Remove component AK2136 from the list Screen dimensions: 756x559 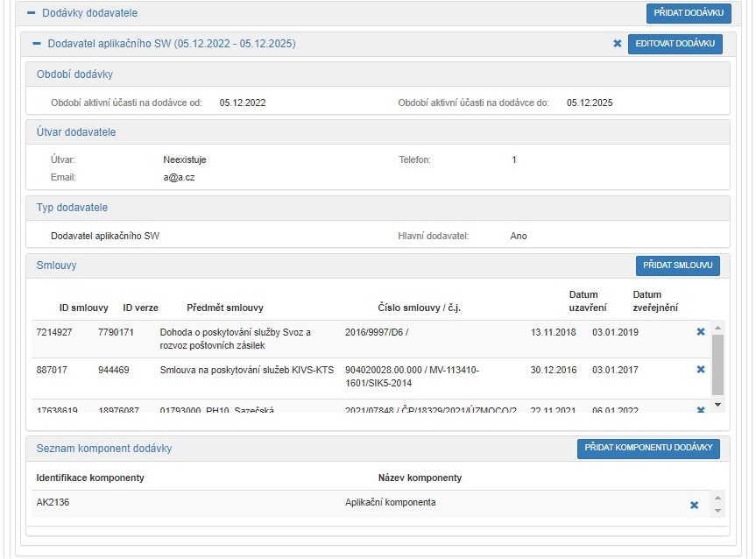694,505
